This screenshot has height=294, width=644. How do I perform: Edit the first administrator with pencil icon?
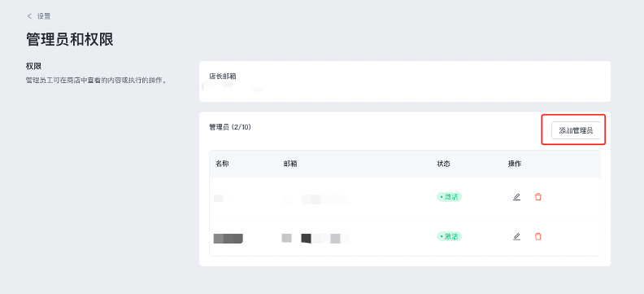point(516,197)
